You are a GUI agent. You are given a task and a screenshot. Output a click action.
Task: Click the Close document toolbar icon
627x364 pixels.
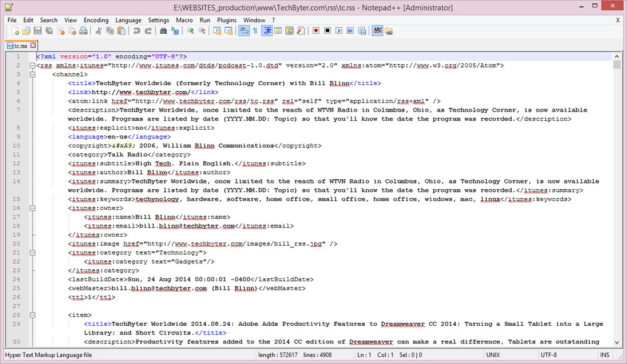point(61,31)
